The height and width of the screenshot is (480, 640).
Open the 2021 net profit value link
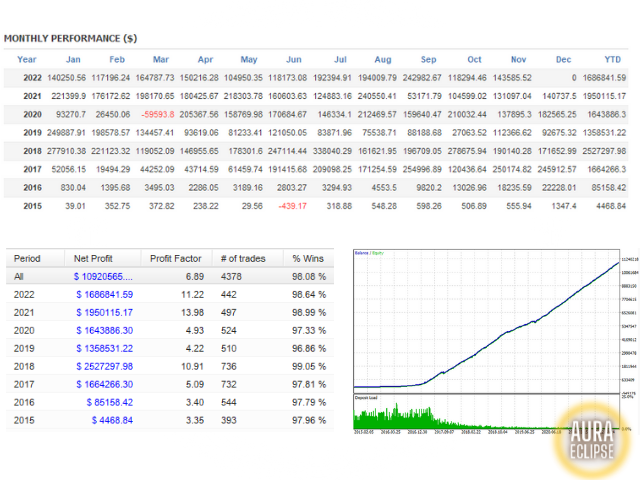pyautogui.click(x=104, y=313)
